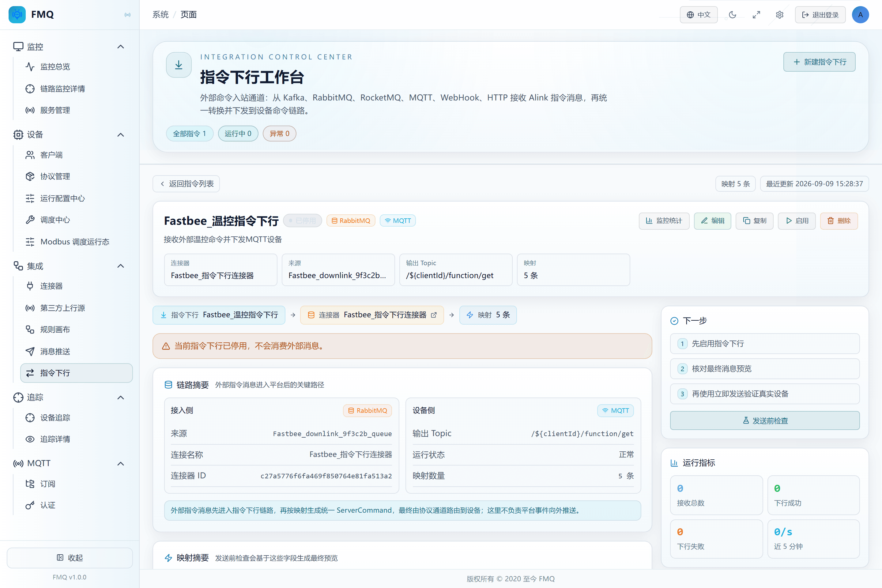Click the FMQ logo icon
Screen dimensions: 882x588
17,15
